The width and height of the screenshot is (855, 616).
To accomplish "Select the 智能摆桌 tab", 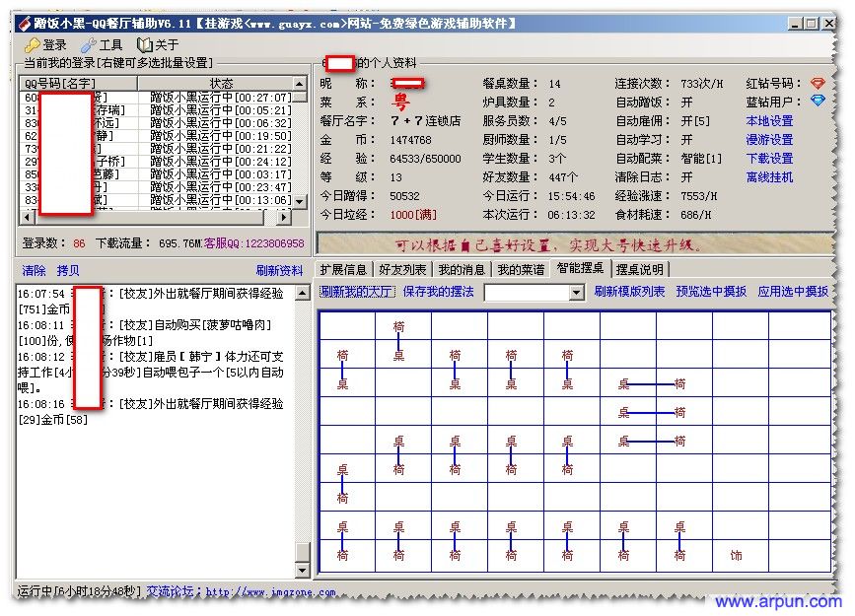I will 580,268.
